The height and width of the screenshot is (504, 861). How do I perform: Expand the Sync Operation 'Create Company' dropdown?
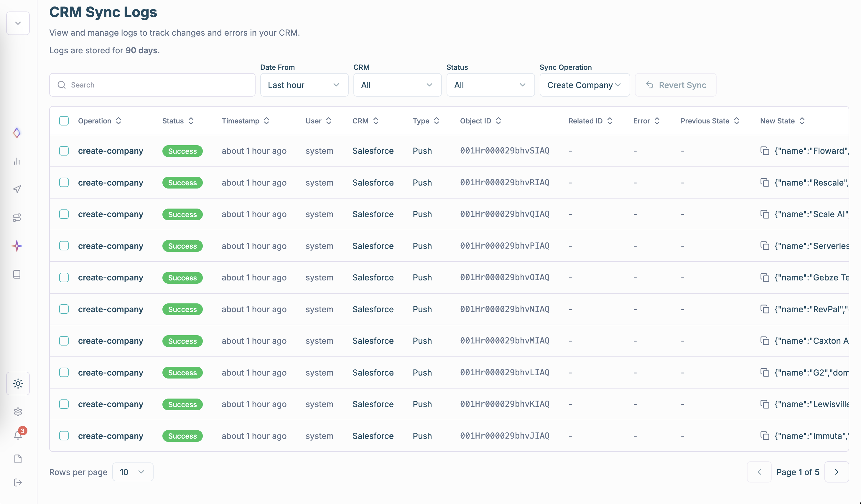(584, 85)
